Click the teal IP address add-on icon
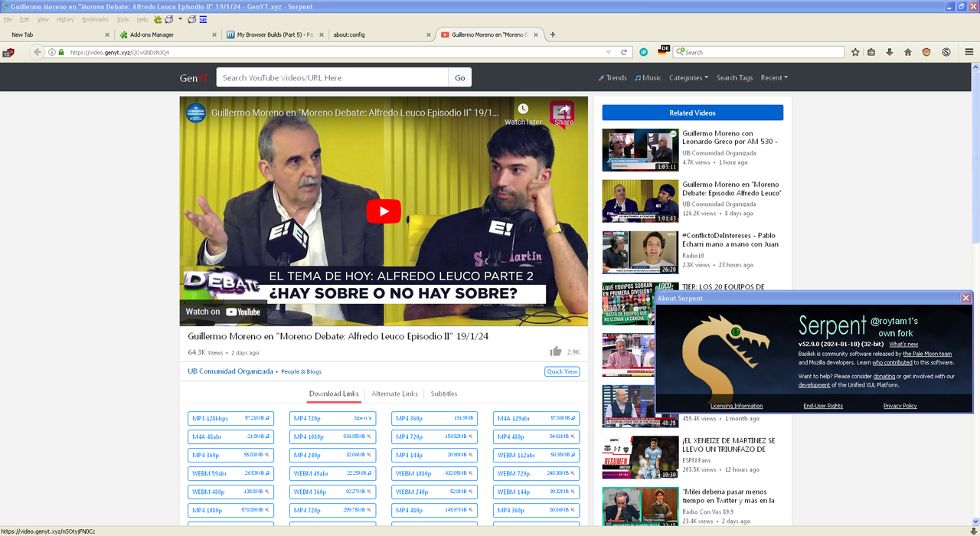The width and height of the screenshot is (980, 536). click(644, 52)
